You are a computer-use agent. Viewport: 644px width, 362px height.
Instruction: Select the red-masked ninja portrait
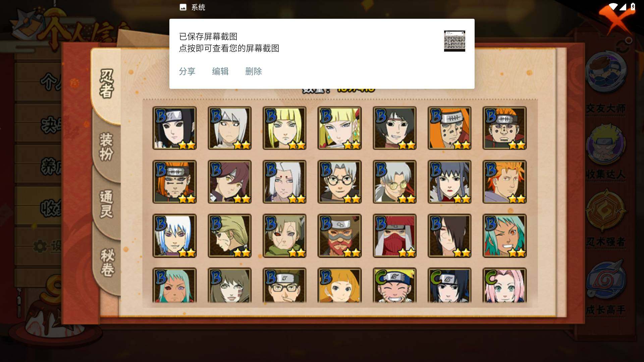394,236
